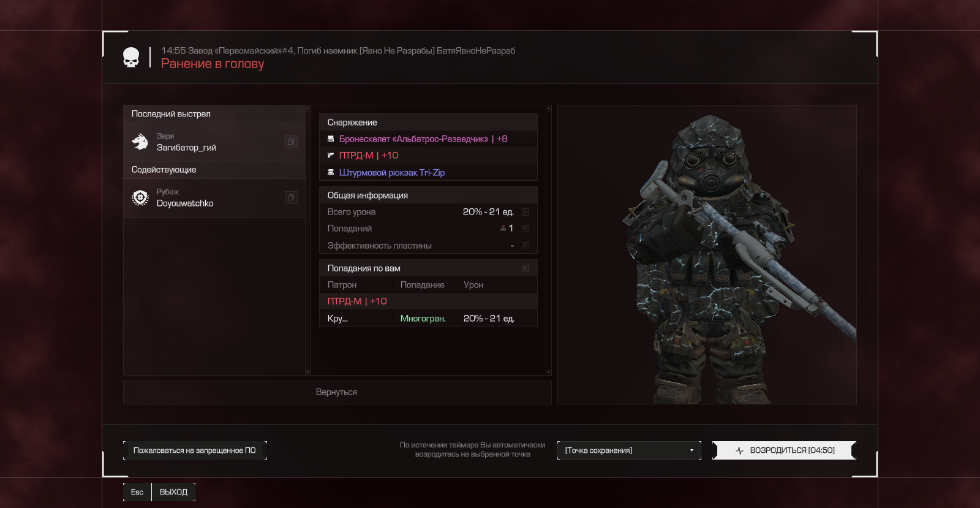Copy Doyouwatchko player name icon
Screen dimensions: 980x508
click(291, 197)
